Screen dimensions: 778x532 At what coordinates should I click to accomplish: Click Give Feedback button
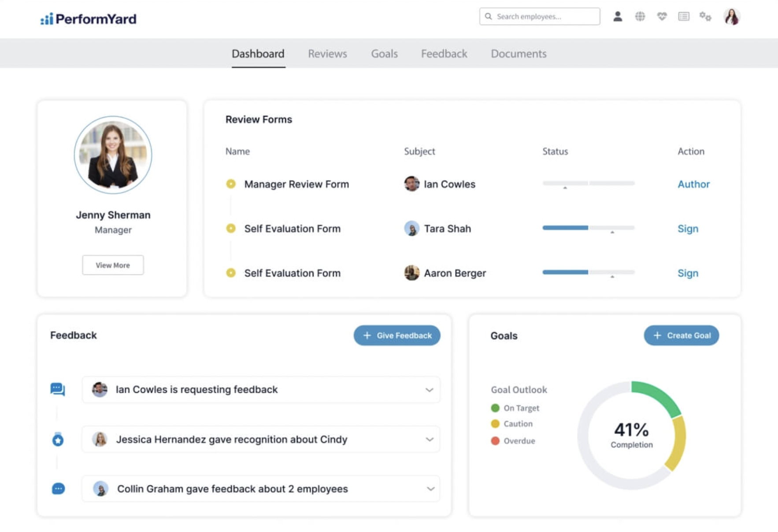[397, 335]
